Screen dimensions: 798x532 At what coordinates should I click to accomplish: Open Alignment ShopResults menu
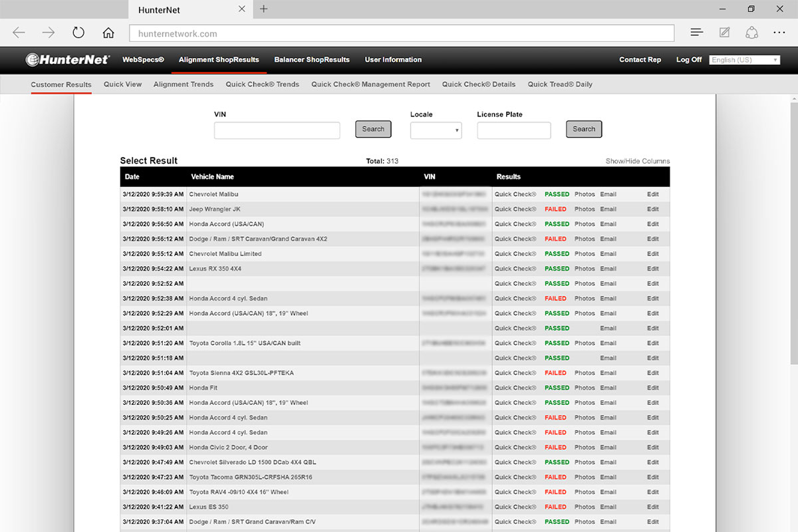click(x=219, y=60)
